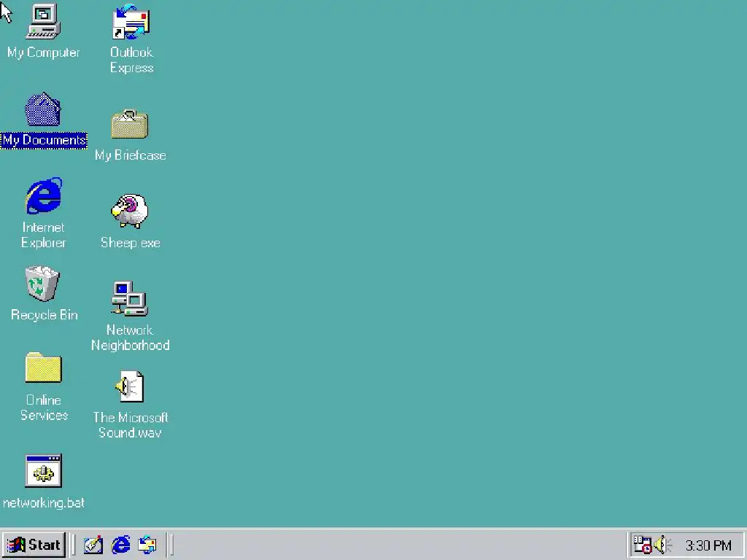Select the Outlook Express shortcut icon
The height and width of the screenshot is (560, 747).
131,21
